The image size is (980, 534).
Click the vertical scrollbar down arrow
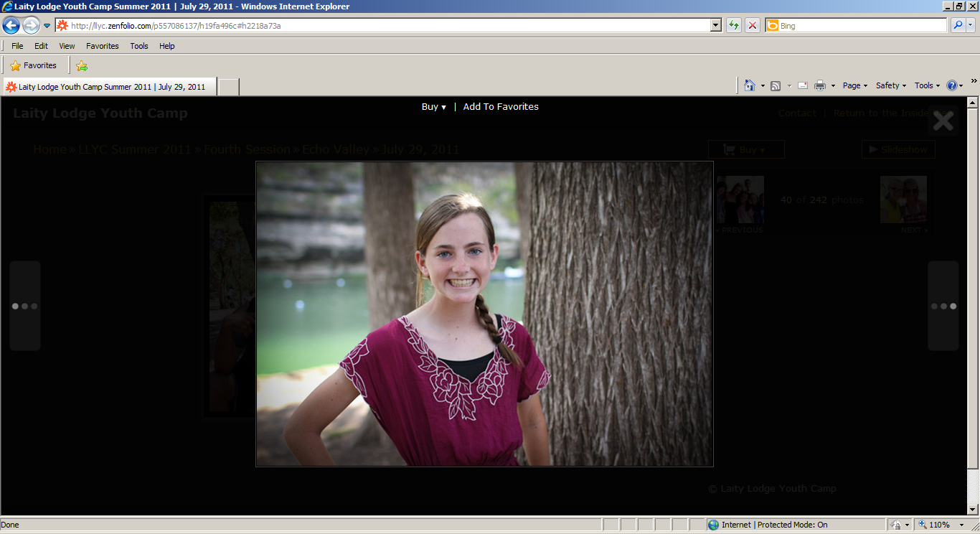pos(973,510)
